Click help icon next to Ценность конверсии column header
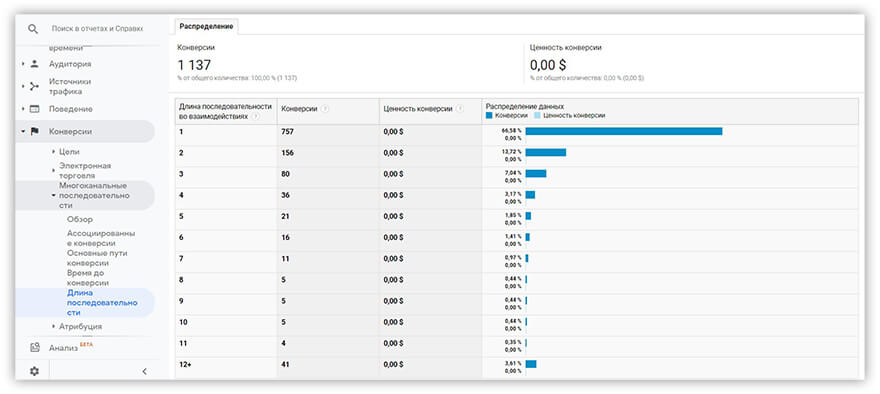Image resolution: width=880 pixels, height=394 pixels. pos(460,109)
